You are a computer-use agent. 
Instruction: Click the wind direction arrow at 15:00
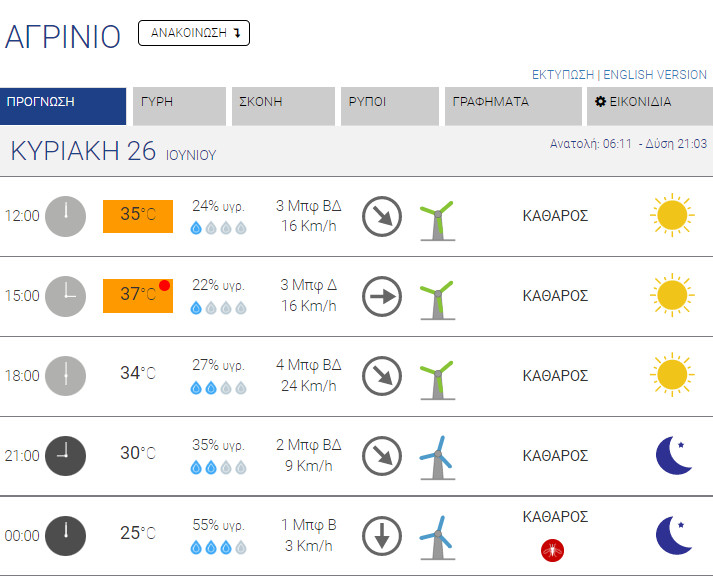381,296
